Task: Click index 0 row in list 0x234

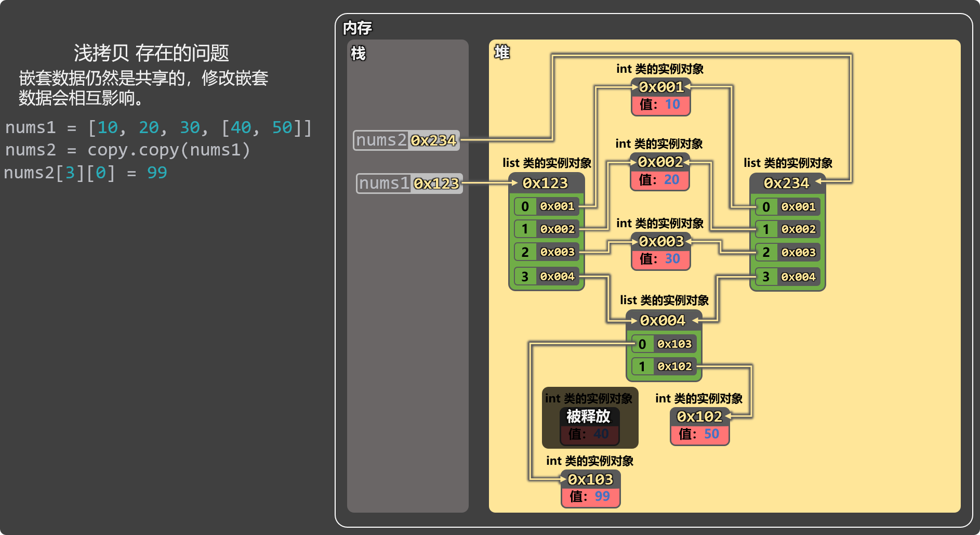Action: [x=787, y=207]
